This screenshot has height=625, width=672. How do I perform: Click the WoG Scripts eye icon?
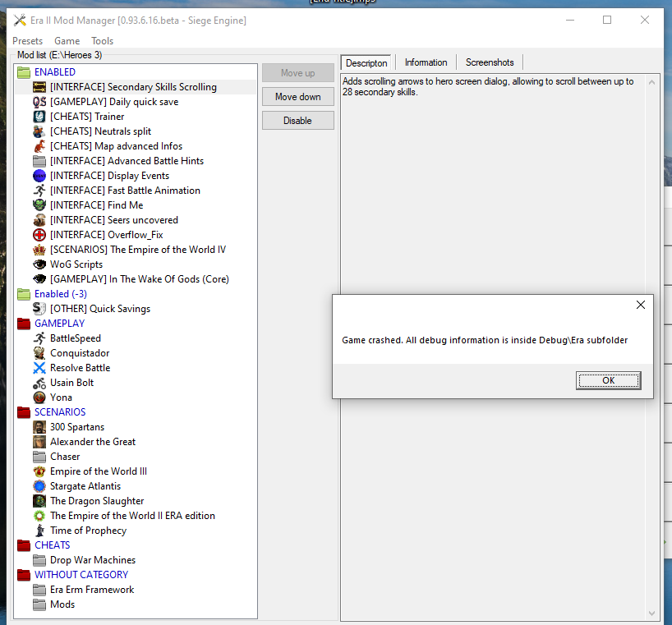[x=39, y=264]
